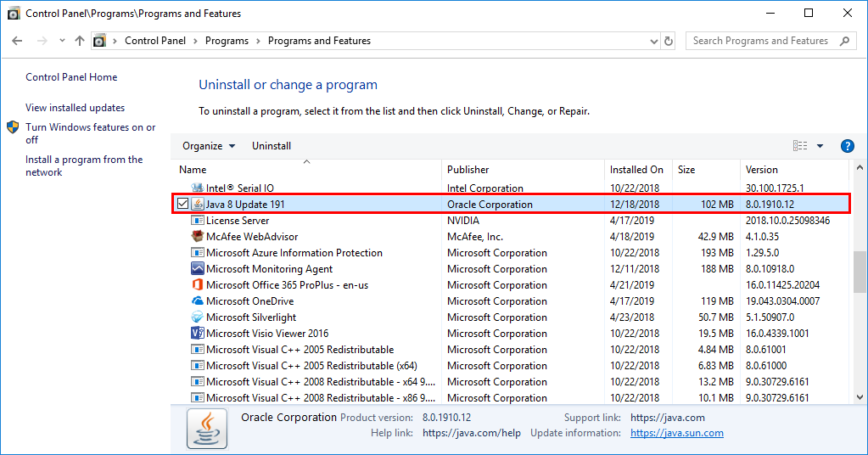The width and height of the screenshot is (868, 455).
Task: Click Uninstall in the toolbar
Action: (272, 146)
